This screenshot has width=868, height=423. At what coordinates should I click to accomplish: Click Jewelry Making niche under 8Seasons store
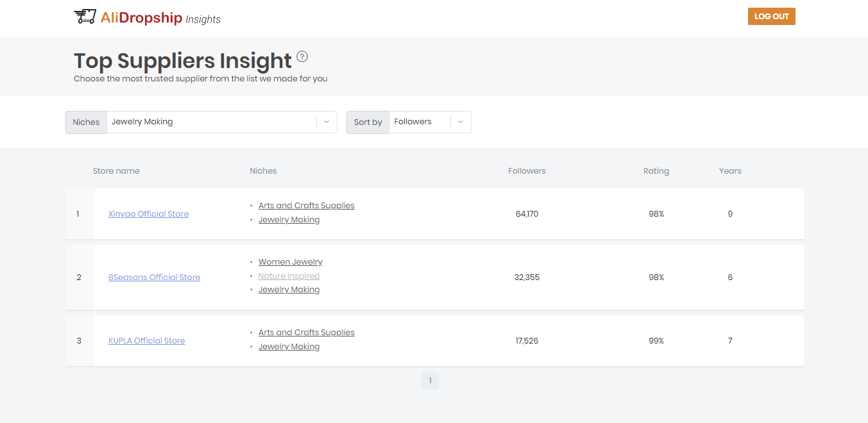[289, 290]
